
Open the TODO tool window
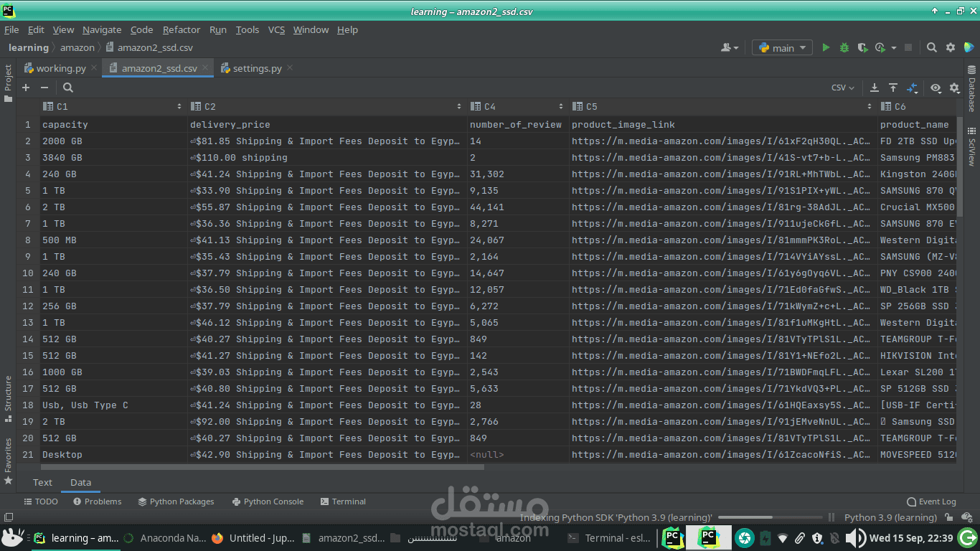pyautogui.click(x=41, y=501)
